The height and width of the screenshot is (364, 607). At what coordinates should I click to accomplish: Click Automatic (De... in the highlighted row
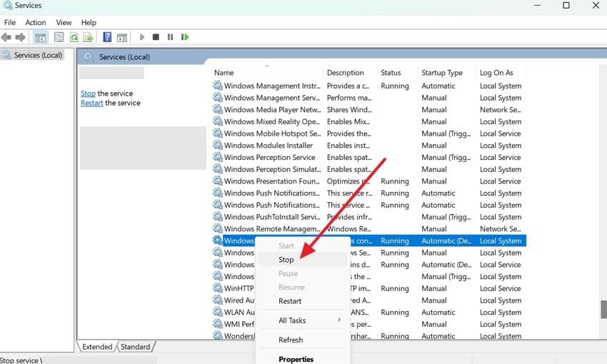[446, 241]
